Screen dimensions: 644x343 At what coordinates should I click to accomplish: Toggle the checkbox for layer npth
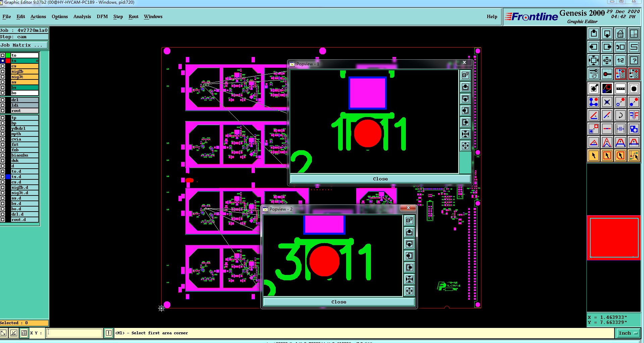point(3,134)
